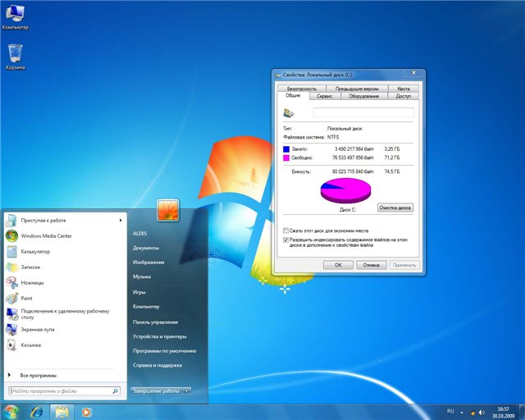
Task: Switch to the Безопасность tab
Action: 301,89
